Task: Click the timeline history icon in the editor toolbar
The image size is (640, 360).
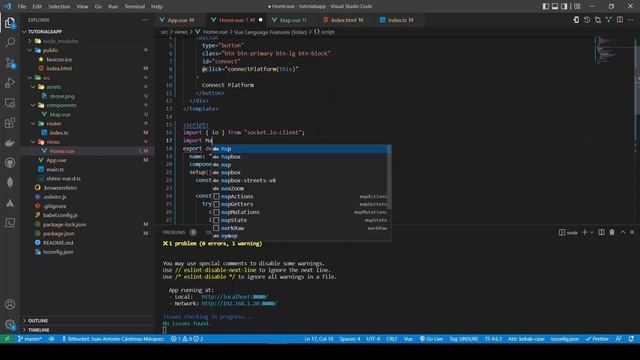Action: coord(587,20)
